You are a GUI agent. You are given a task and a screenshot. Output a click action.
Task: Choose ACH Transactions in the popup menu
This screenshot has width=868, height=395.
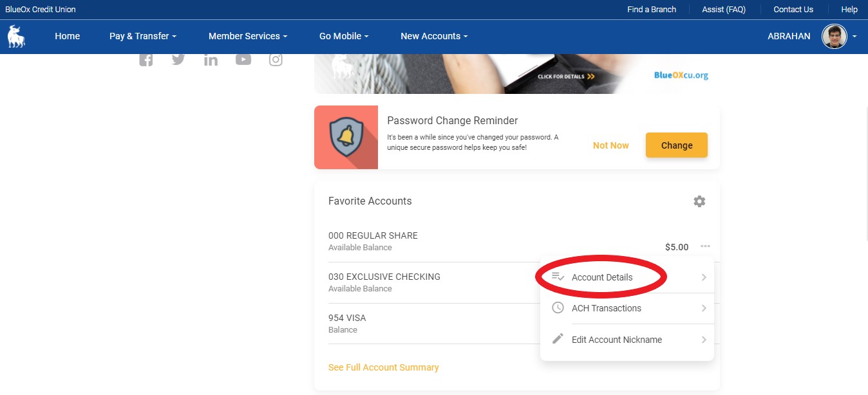point(606,308)
